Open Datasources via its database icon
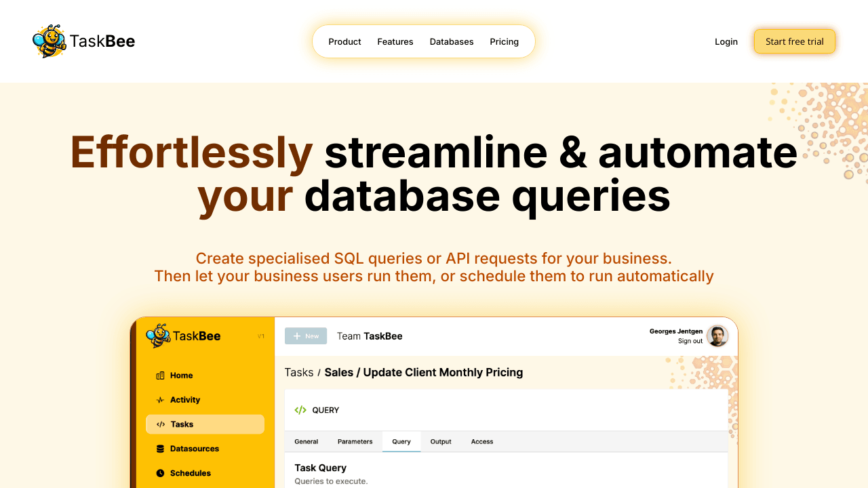This screenshot has width=868, height=488. (160, 449)
